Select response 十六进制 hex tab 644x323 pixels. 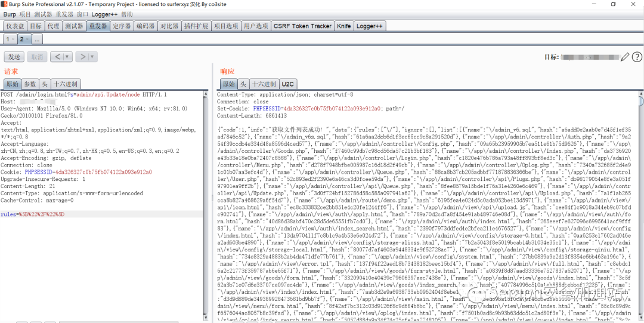[264, 84]
